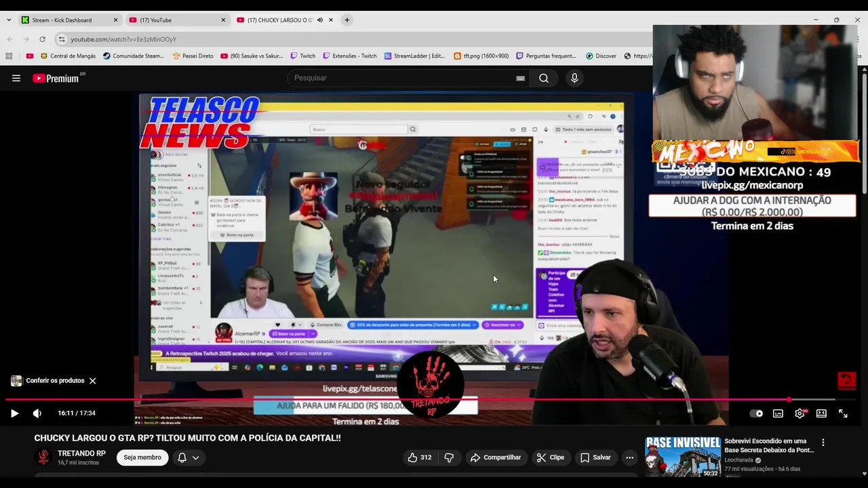Click 'Seja membro' join button
The image size is (868, 488).
coord(142,457)
